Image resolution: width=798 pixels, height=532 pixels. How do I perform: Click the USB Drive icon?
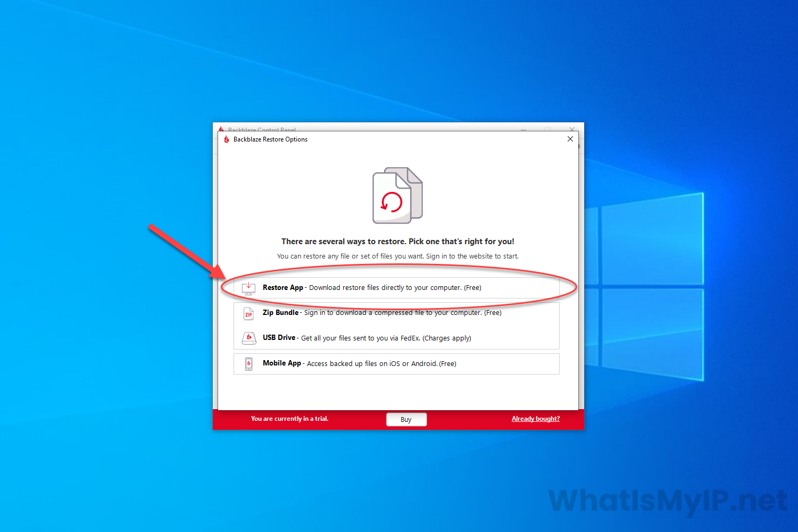pyautogui.click(x=248, y=338)
